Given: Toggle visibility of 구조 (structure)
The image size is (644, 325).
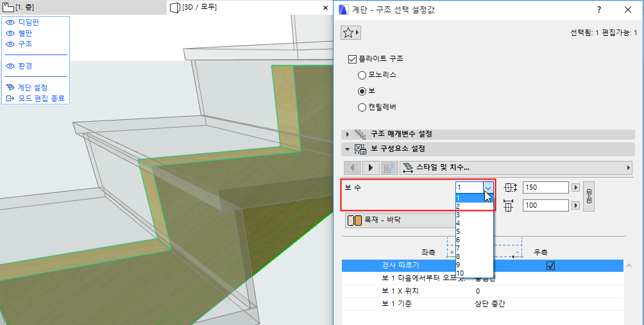Looking at the screenshot, I should 10,44.
